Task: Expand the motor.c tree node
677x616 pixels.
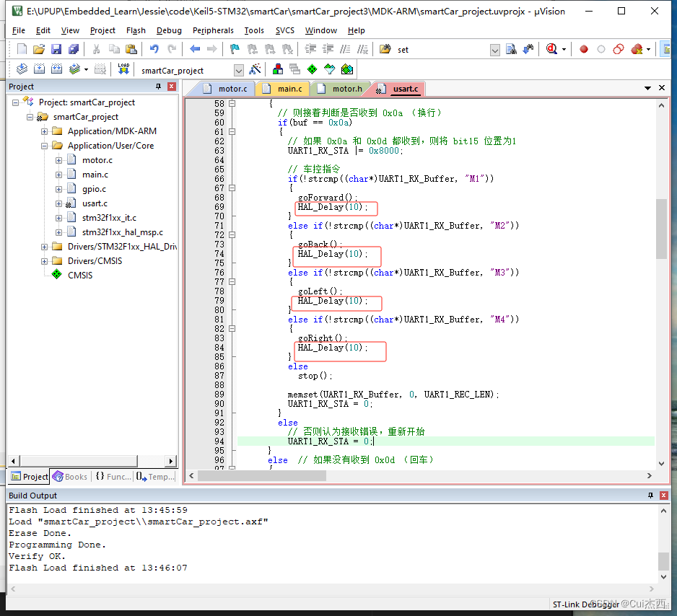Action: tap(58, 160)
